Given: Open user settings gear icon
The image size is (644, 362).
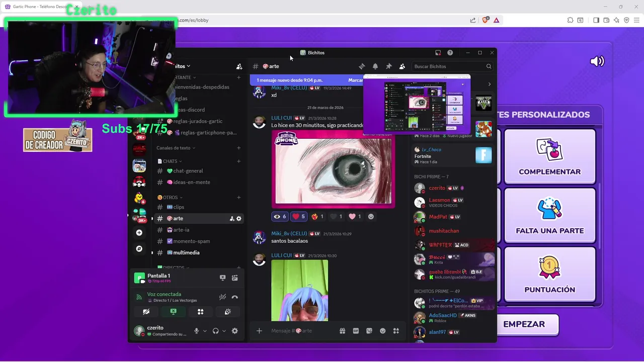Looking at the screenshot, I should coord(235,331).
